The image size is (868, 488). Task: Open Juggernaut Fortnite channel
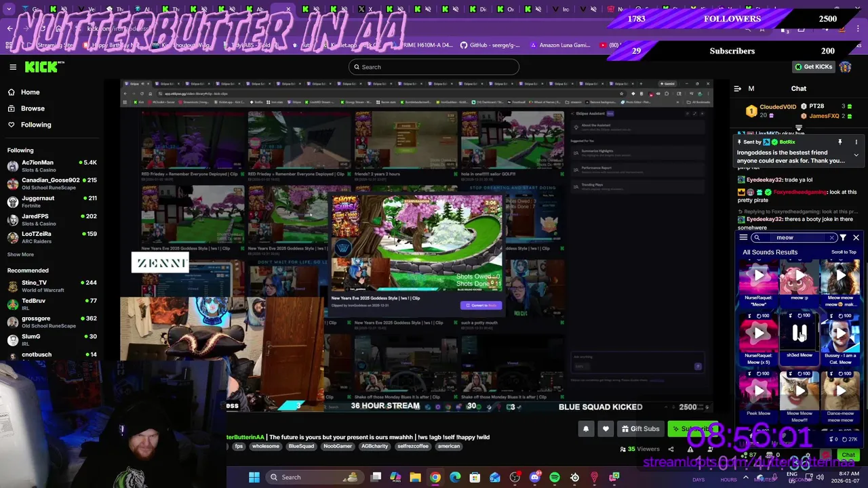point(52,202)
